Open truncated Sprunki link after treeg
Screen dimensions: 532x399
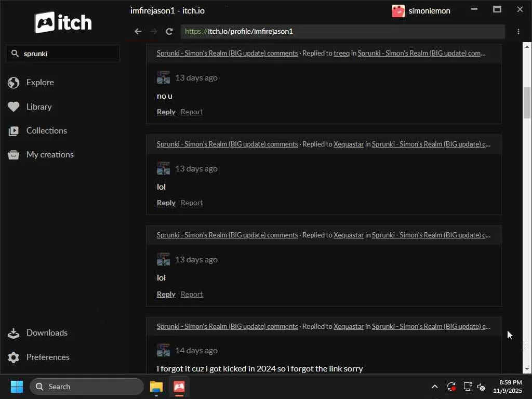click(x=421, y=54)
